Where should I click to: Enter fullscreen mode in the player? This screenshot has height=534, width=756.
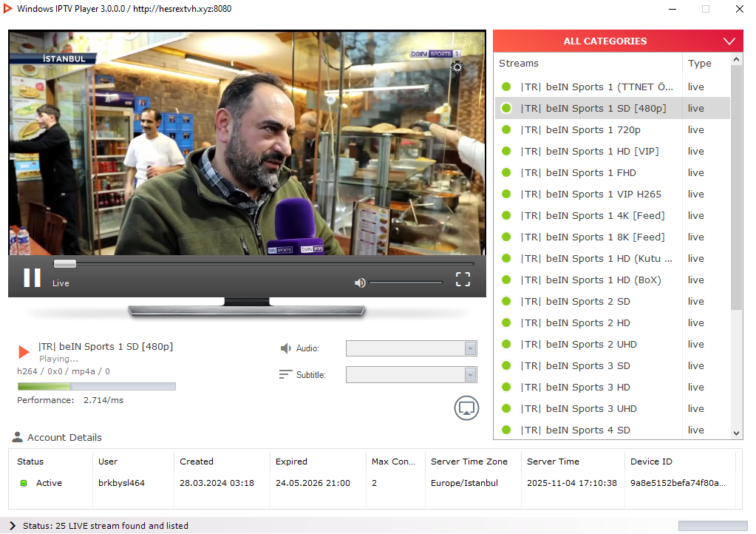[463, 279]
